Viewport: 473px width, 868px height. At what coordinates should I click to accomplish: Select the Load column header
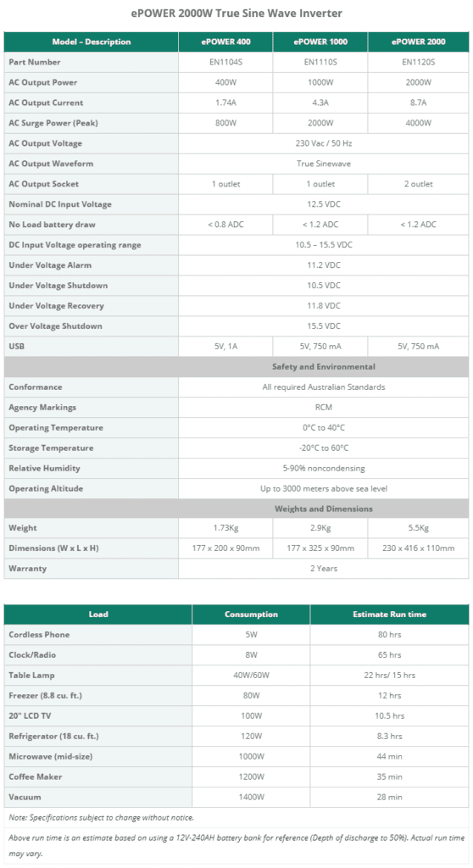(x=98, y=615)
